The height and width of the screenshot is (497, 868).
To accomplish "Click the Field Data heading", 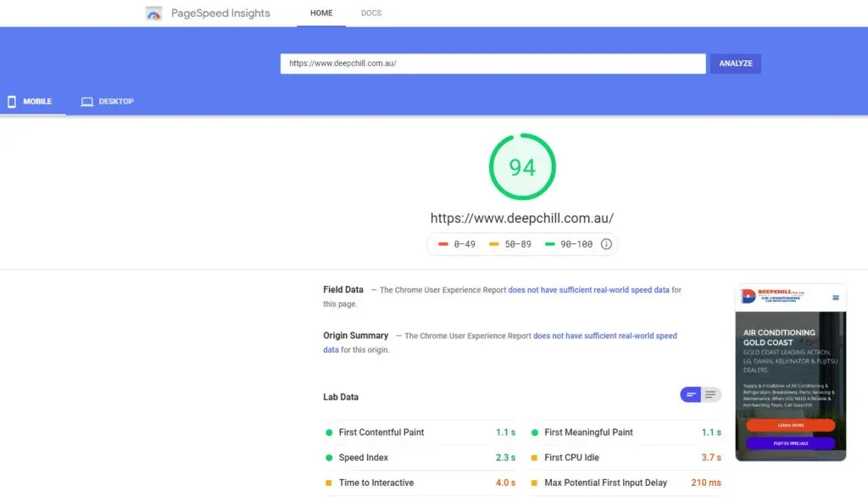I will pyautogui.click(x=343, y=289).
